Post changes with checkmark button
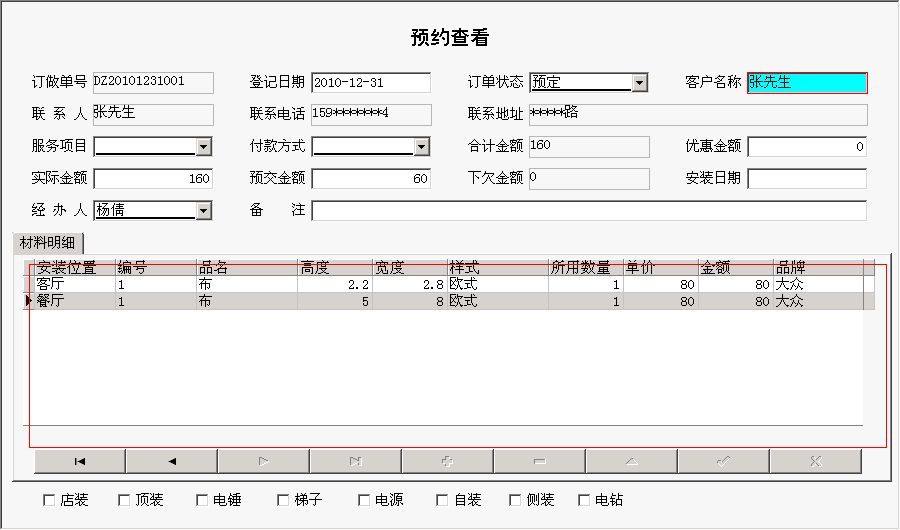The image size is (900, 530). [x=723, y=461]
